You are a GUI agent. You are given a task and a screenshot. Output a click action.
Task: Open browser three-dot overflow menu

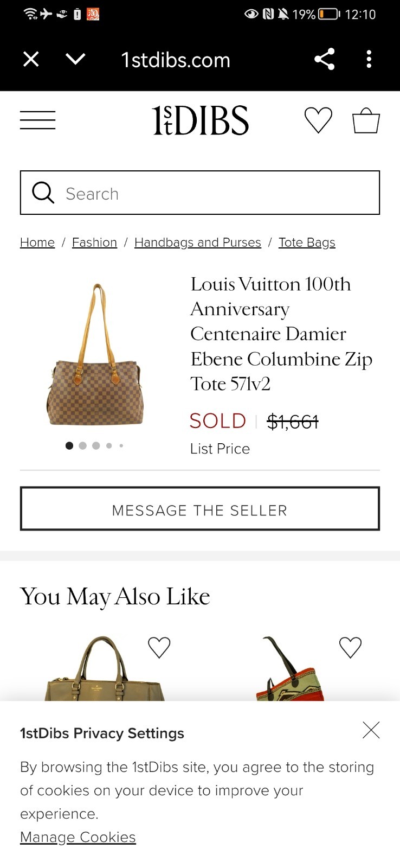369,59
